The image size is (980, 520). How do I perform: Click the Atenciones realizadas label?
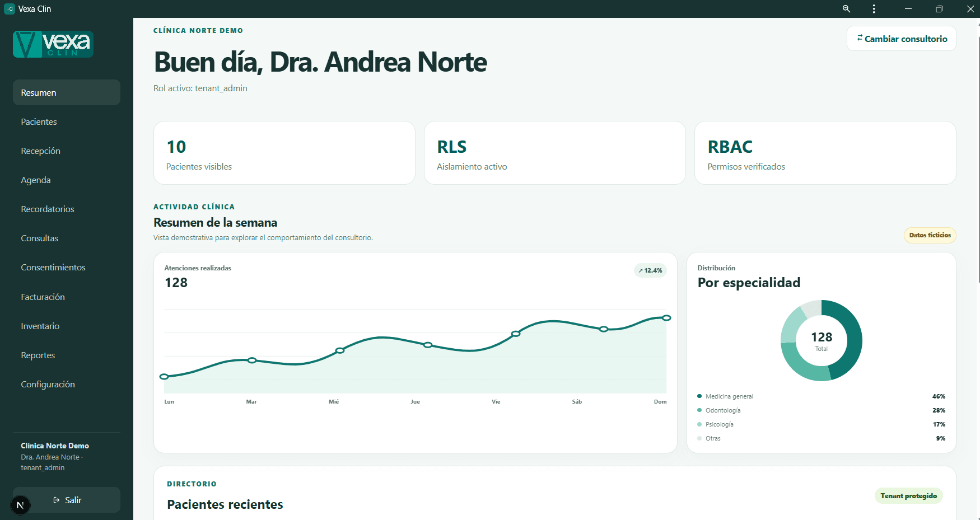(198, 268)
